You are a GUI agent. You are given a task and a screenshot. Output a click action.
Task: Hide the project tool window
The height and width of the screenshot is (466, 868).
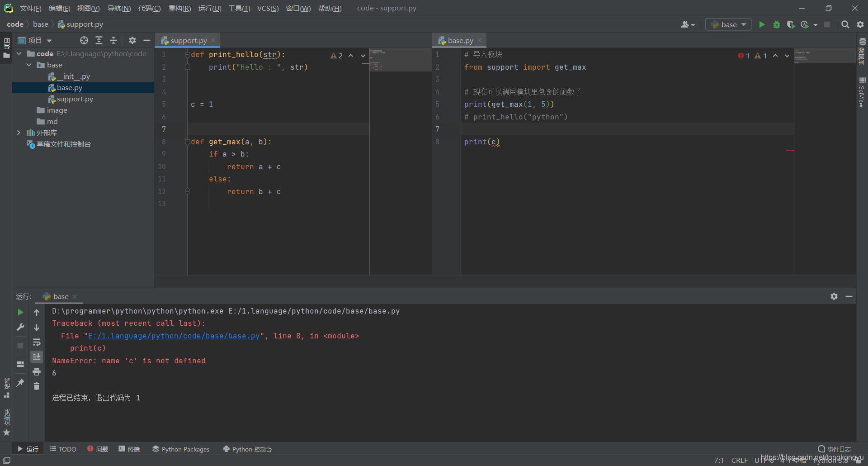click(146, 40)
